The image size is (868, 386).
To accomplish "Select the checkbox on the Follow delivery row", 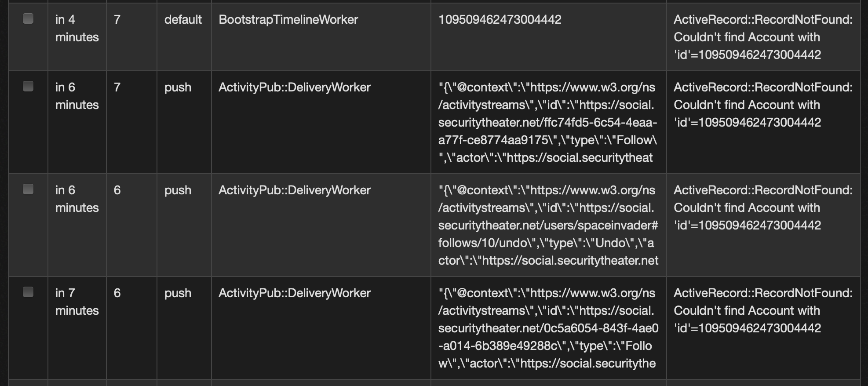I will [x=28, y=87].
